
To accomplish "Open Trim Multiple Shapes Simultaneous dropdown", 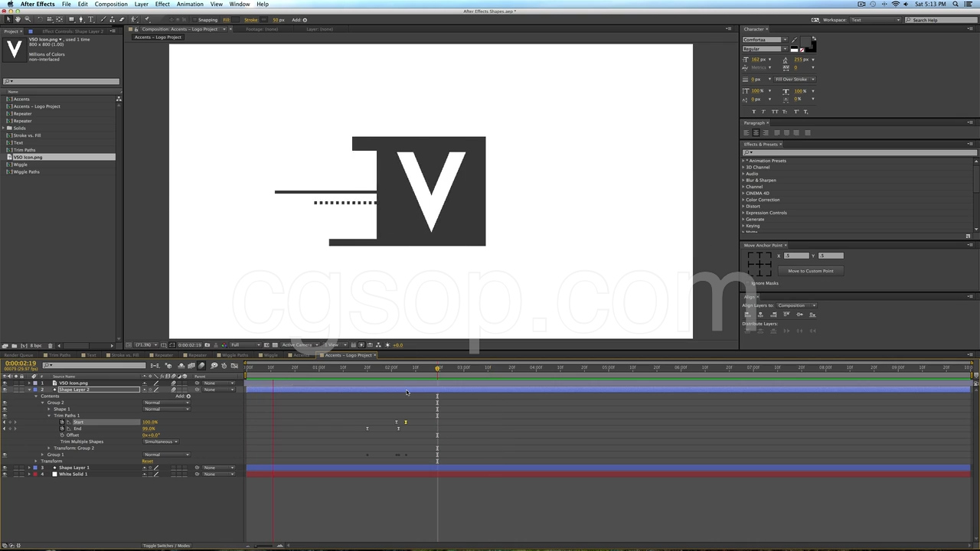I will point(161,442).
